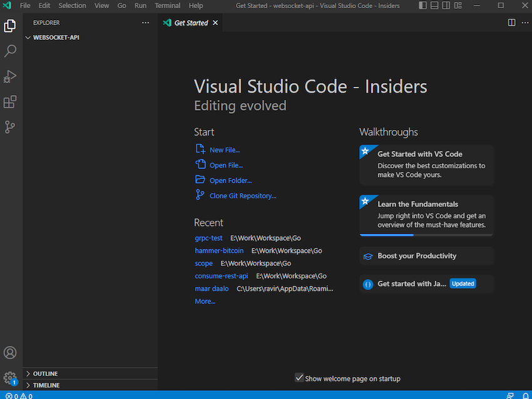The width and height of the screenshot is (532, 399).
Task: Open the Manage gear menu
Action: pyautogui.click(x=10, y=378)
